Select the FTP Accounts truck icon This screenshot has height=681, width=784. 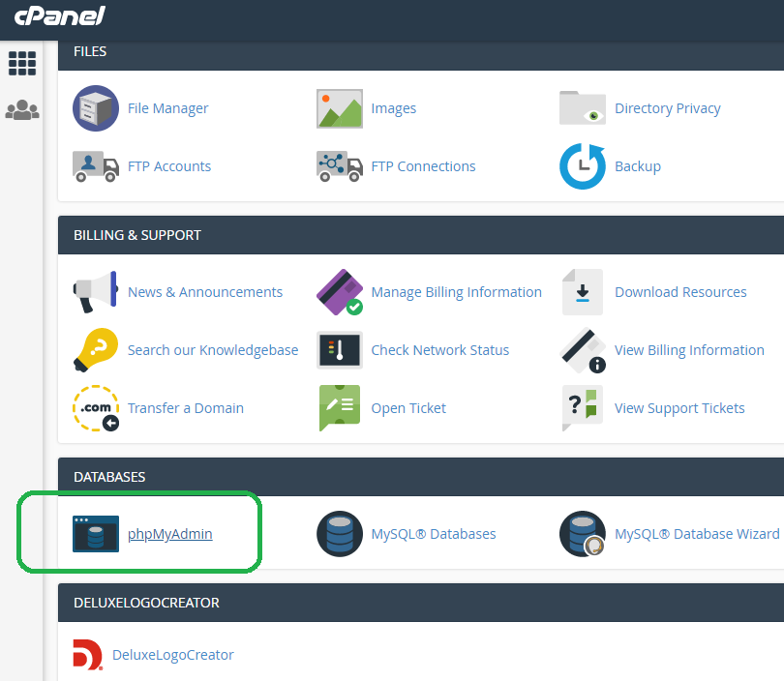click(96, 166)
